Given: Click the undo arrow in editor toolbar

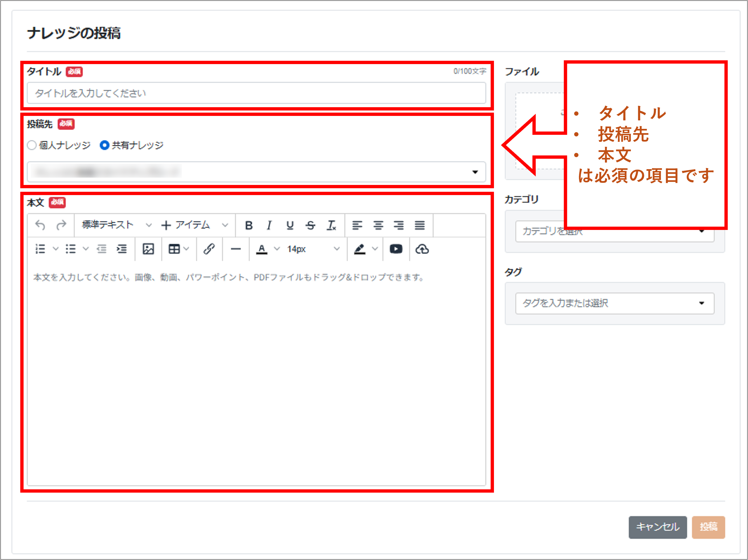Looking at the screenshot, I should (x=40, y=225).
